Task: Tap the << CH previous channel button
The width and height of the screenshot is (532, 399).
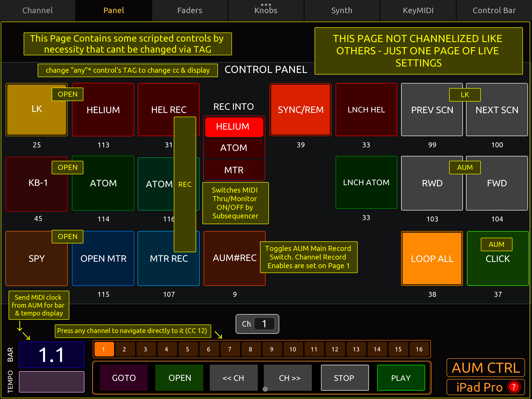Action: tap(233, 378)
